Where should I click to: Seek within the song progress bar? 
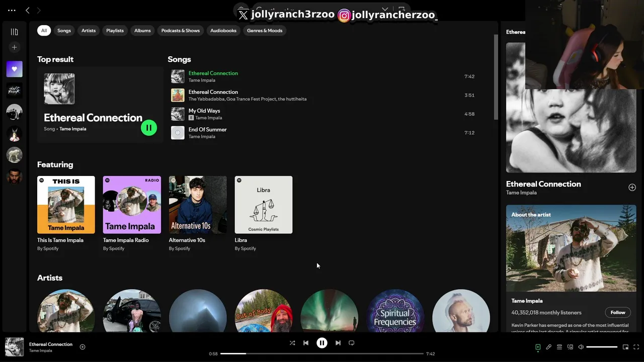322,353
